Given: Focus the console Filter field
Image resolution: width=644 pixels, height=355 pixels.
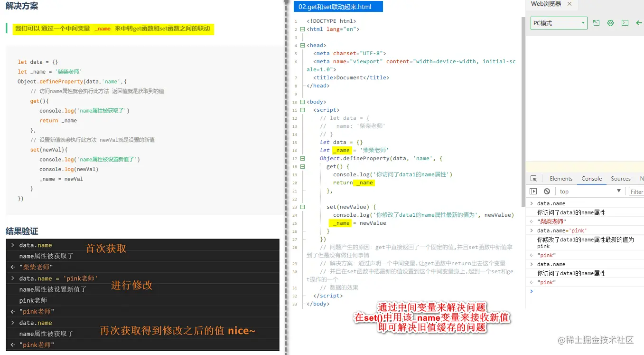Looking at the screenshot, I should click(x=636, y=192).
